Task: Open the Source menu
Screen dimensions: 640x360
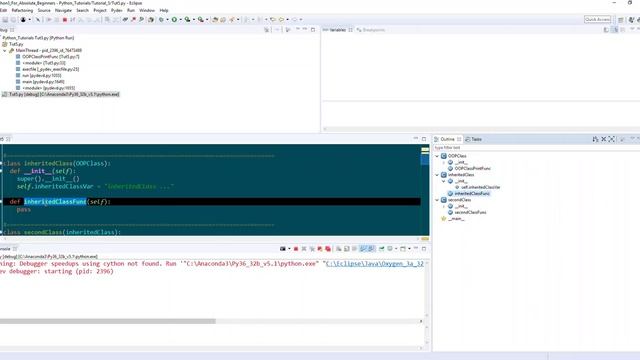Action: click(x=44, y=10)
